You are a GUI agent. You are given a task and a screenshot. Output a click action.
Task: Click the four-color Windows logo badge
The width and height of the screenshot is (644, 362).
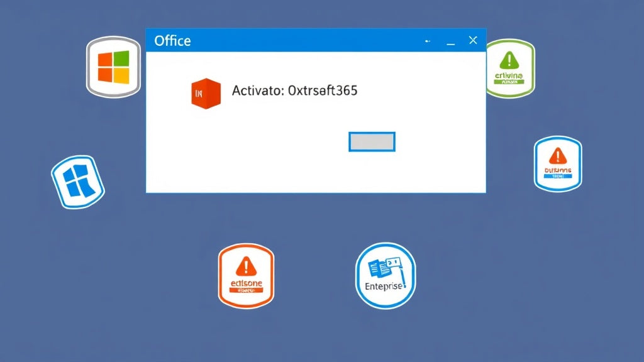113,67
